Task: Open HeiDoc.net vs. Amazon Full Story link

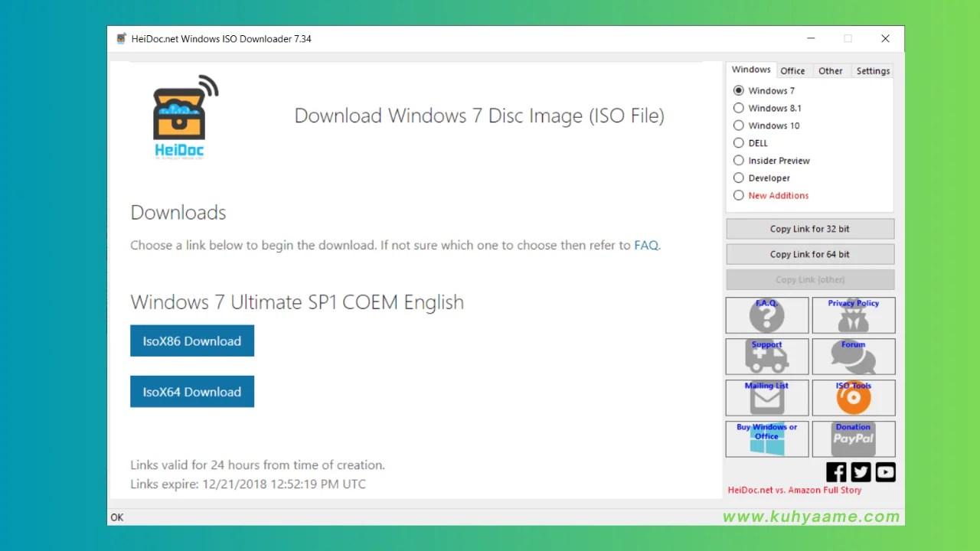Action: point(795,490)
